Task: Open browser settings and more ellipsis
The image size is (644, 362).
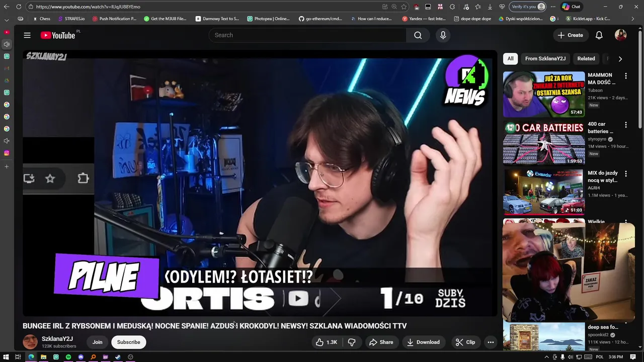Action: pos(553,7)
